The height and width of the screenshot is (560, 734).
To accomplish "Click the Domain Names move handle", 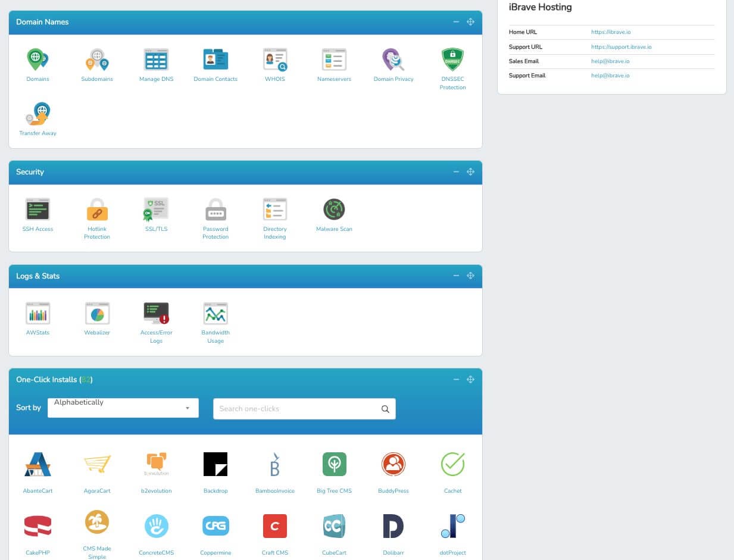I will pos(470,22).
